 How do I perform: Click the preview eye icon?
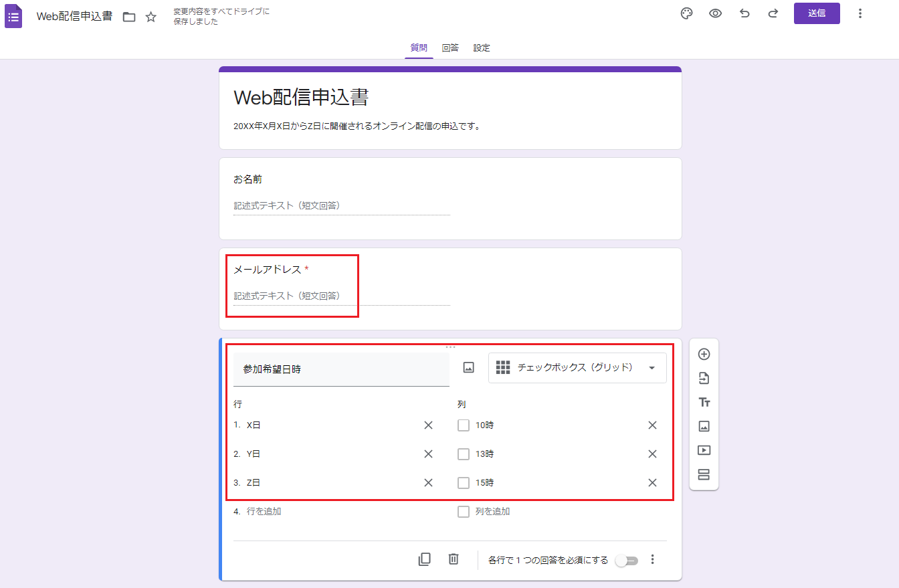715,14
